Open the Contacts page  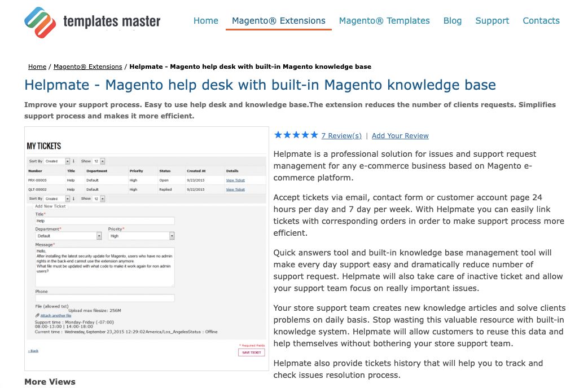tap(541, 20)
